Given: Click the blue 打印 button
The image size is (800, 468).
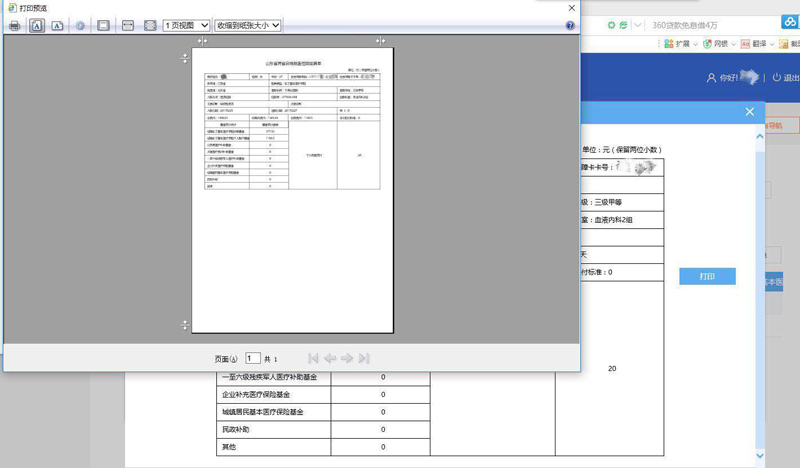Looking at the screenshot, I should (707, 276).
